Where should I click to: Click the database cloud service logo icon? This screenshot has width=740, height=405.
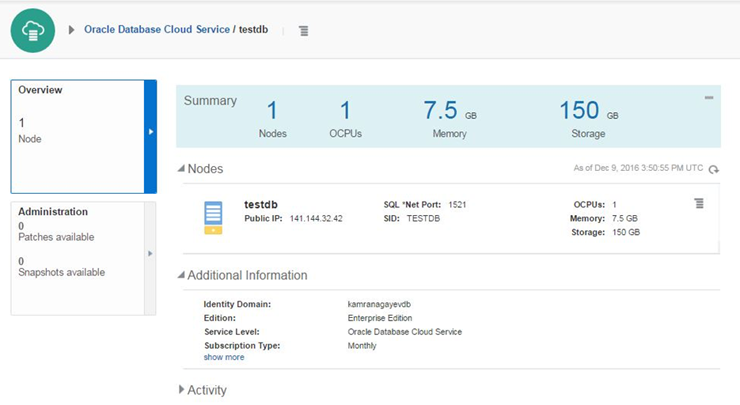point(33,30)
